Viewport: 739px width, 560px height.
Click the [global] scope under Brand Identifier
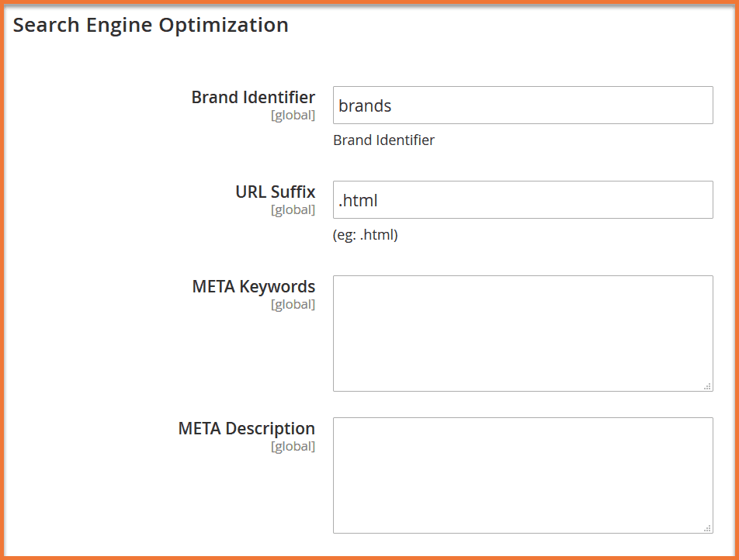[x=293, y=116]
